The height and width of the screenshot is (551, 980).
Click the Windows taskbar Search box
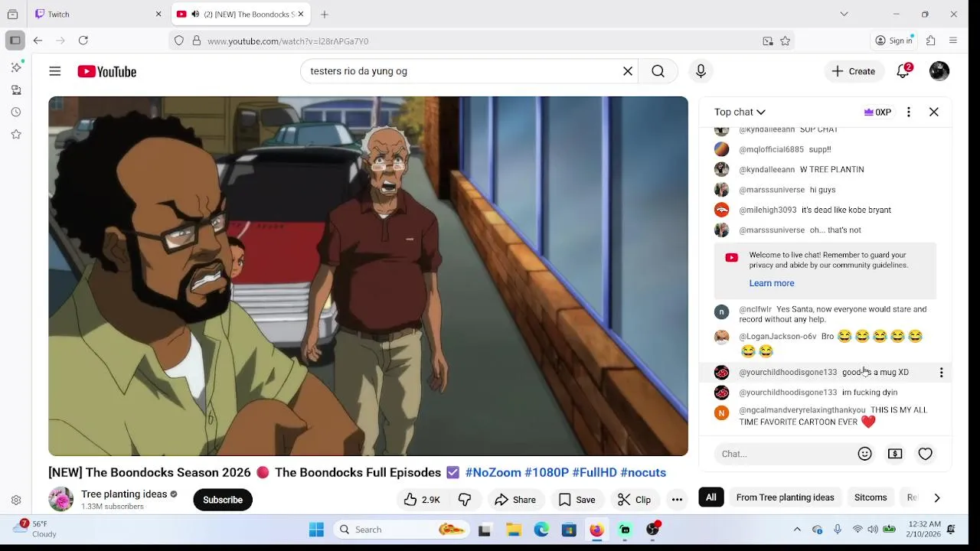click(x=401, y=530)
